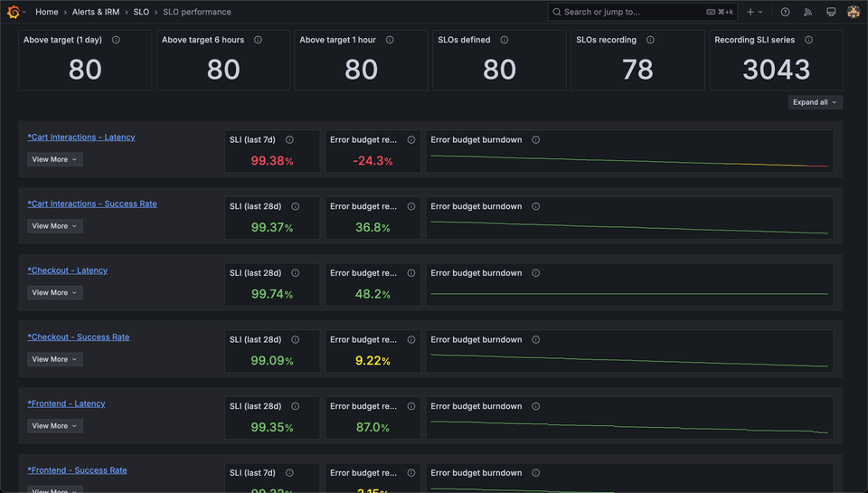Open *Cart Interactions - Success Rate link
868x493 pixels.
coord(92,204)
